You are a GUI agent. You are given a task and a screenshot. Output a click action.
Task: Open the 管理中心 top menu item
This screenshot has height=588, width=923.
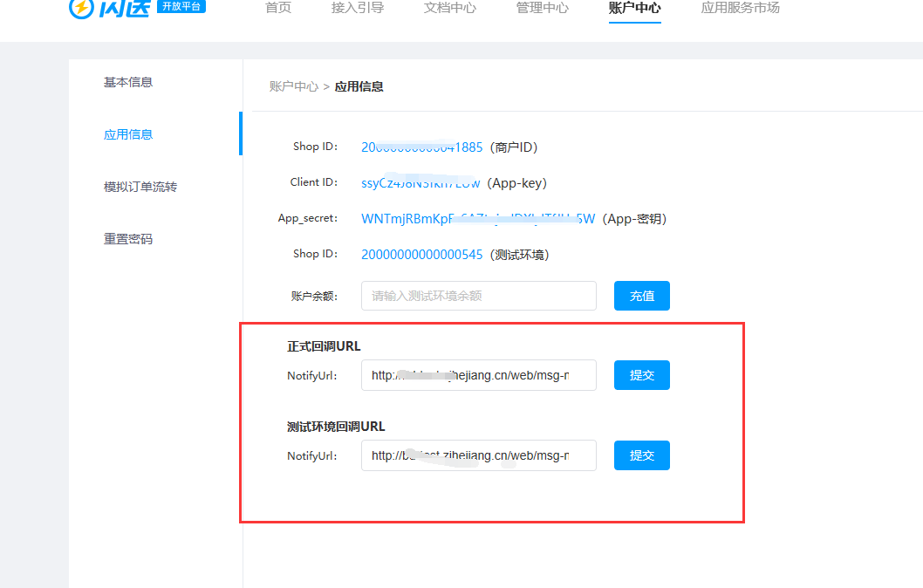[x=543, y=9]
